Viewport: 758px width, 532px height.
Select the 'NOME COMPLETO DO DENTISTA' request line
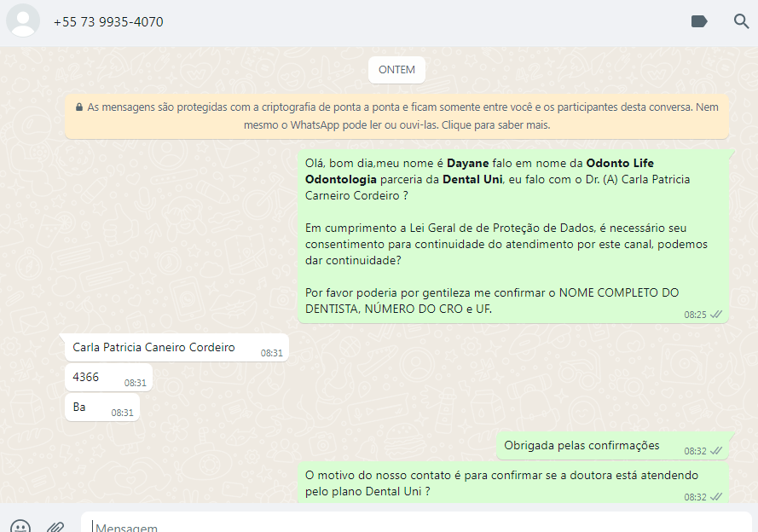pyautogui.click(x=492, y=301)
